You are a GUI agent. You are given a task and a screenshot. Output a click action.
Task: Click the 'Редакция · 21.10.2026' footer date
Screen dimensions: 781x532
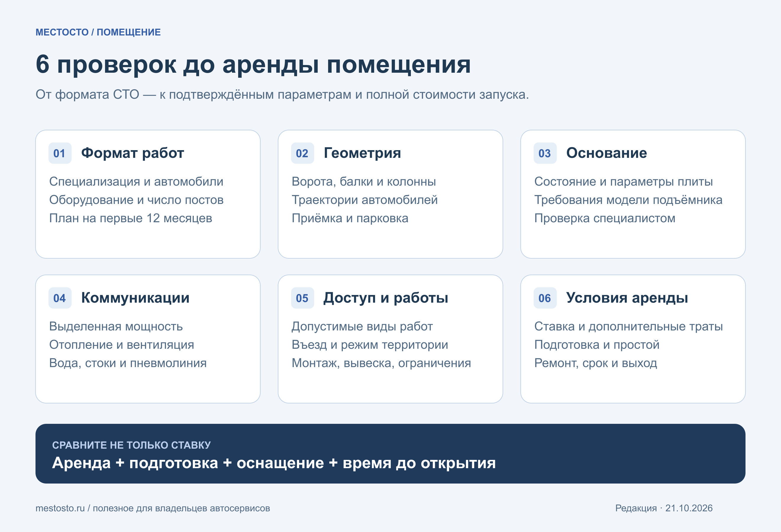click(x=664, y=508)
